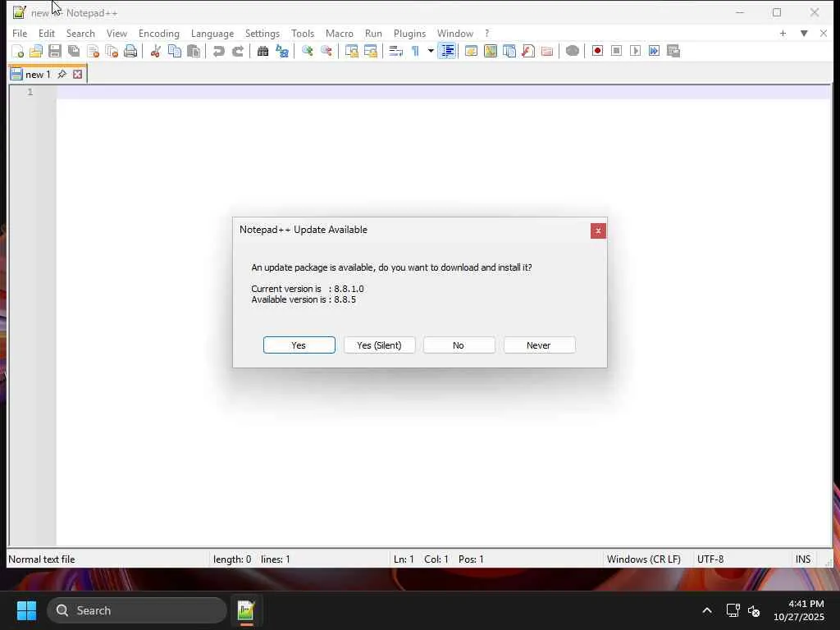The image size is (840, 630).
Task: Click No in the update dialog
Action: [459, 345]
